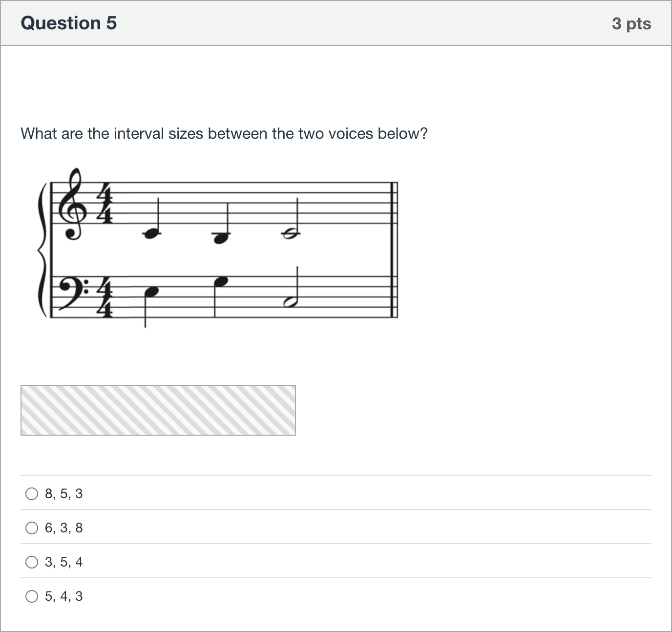Image resolution: width=672 pixels, height=632 pixels.
Task: Click the Question 5 heading
Action: (x=69, y=23)
